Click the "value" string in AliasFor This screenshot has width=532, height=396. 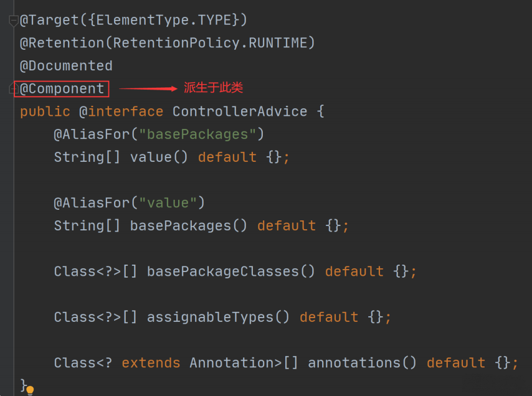[168, 203]
